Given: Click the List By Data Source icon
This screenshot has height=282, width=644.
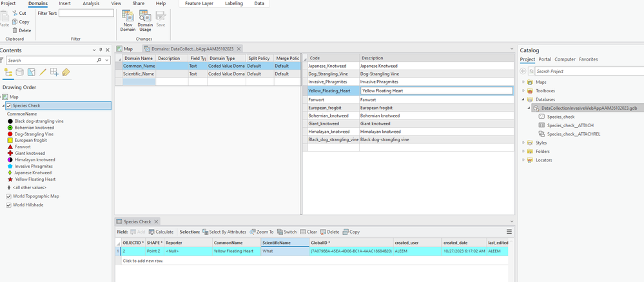Looking at the screenshot, I should 20,72.
